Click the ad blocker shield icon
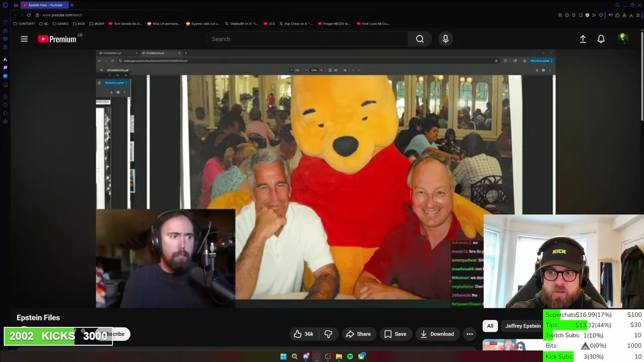Viewport: 644px width, 362px height. tap(587, 15)
